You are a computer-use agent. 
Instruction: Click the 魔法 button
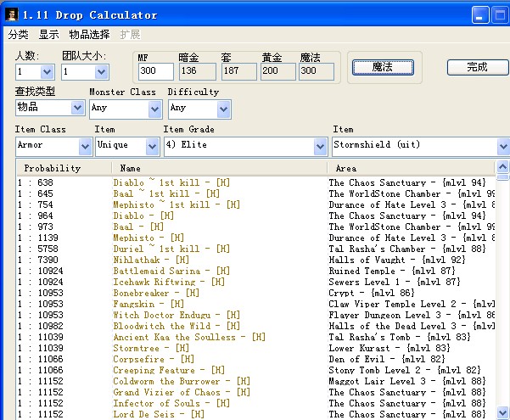point(383,67)
